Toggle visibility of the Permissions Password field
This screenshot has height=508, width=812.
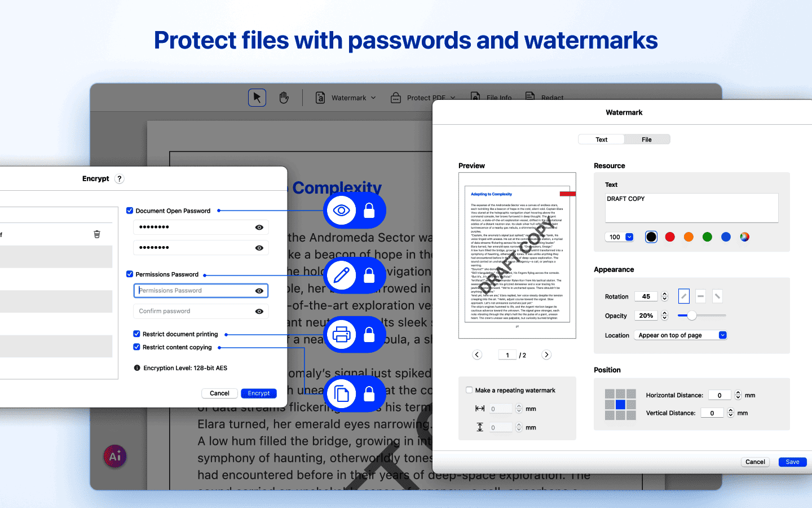tap(259, 290)
